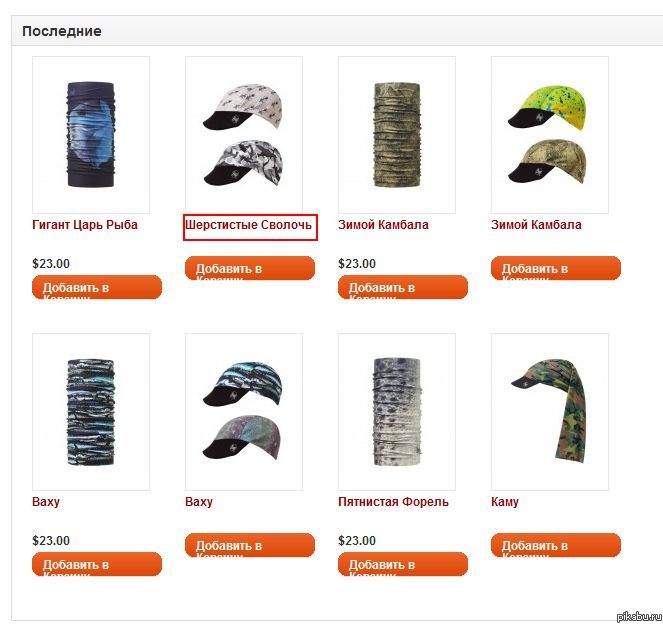The height and width of the screenshot is (624, 663).
Task: Add the Каму cap to the cart
Action: (x=556, y=545)
